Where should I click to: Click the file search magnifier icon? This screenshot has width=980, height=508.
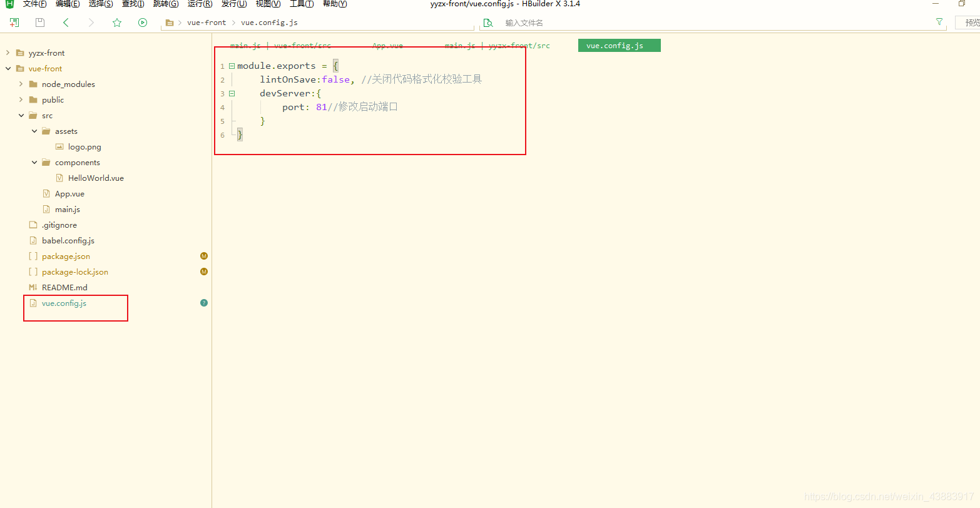[488, 23]
